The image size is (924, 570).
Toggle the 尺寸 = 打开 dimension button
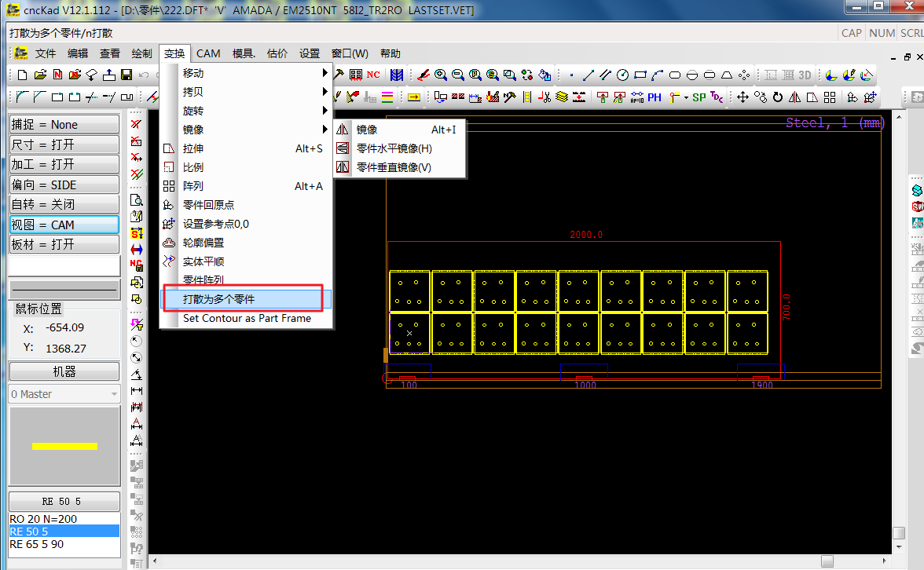[x=64, y=144]
